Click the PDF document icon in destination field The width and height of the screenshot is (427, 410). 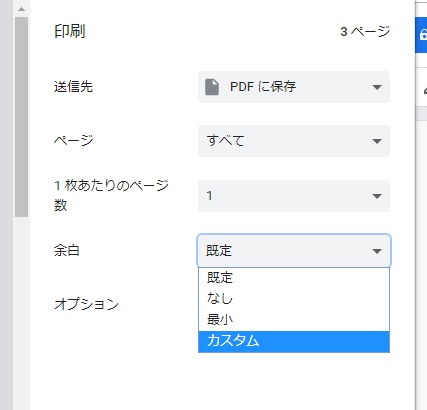coord(212,87)
